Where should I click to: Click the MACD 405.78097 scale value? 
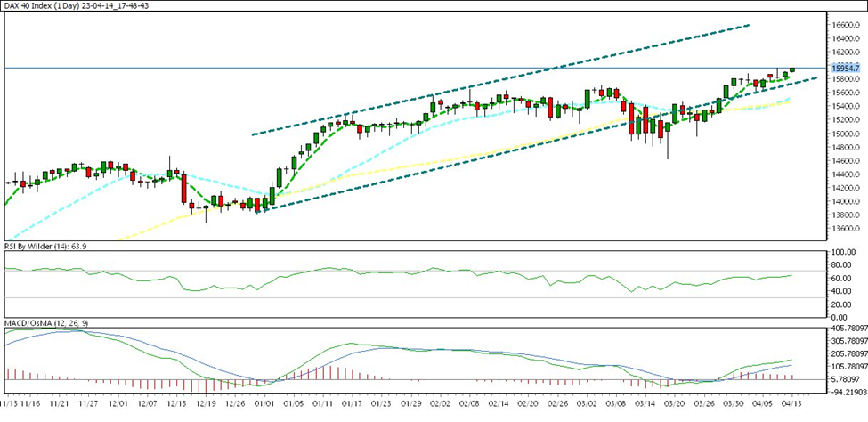[848, 329]
